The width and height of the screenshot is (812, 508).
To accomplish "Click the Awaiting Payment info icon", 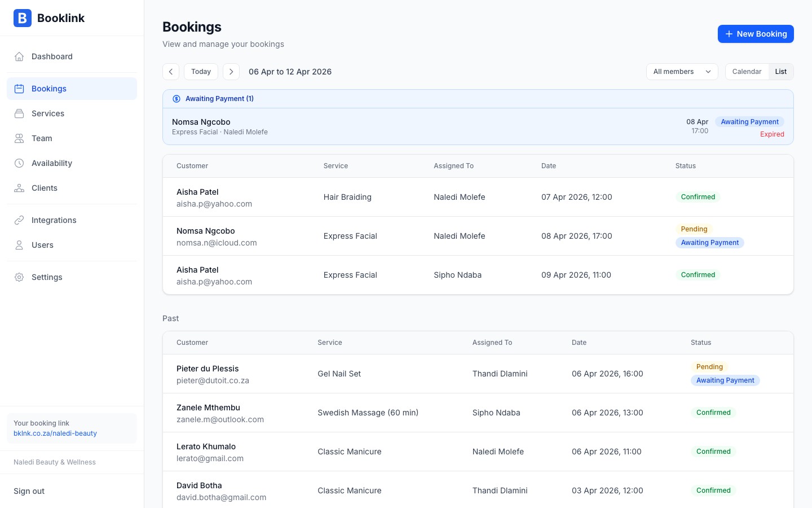I will (176, 98).
